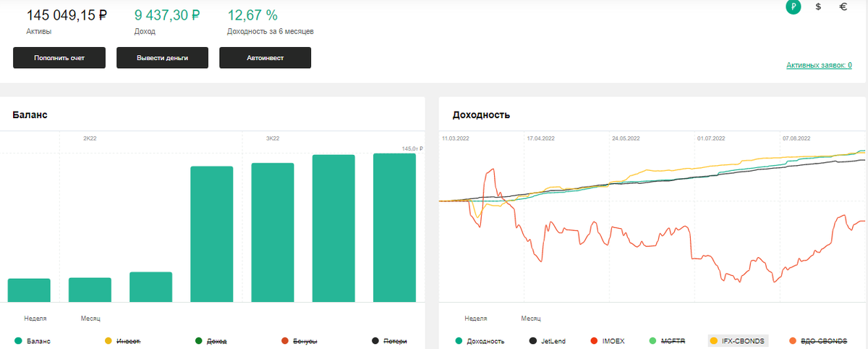Click the Доходность panel heading

481,114
